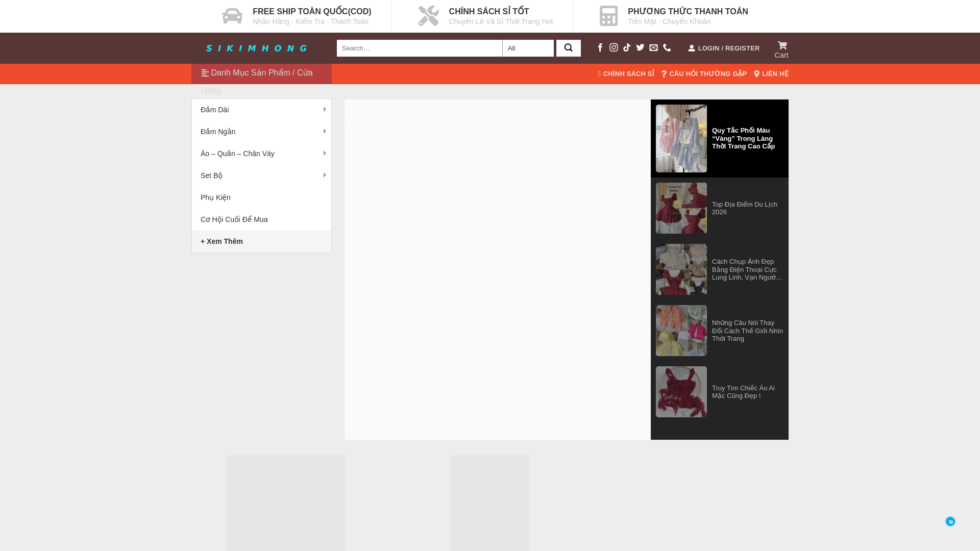The height and width of the screenshot is (551, 980).
Task: Click + Xem Thêm to show more categories
Action: 222,241
